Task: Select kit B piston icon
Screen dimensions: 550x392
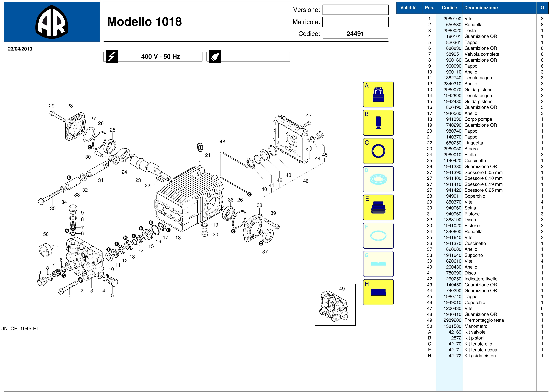Action: 378,123
